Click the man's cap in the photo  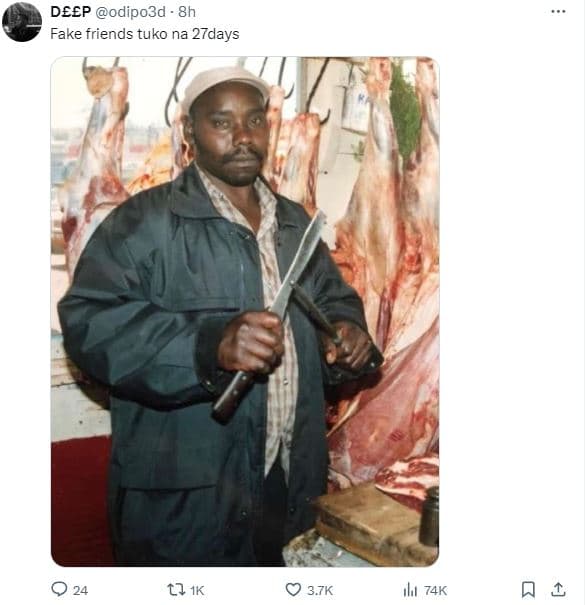[225, 87]
